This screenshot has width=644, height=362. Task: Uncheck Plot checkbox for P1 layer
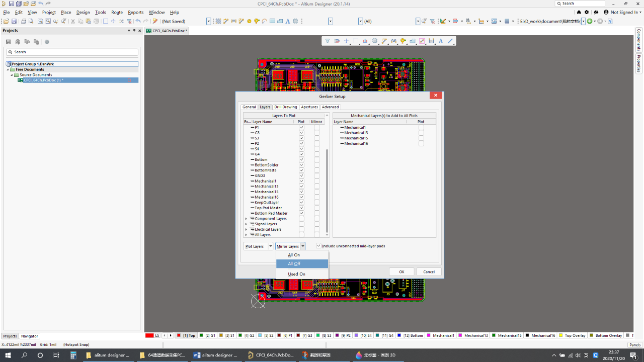(301, 128)
